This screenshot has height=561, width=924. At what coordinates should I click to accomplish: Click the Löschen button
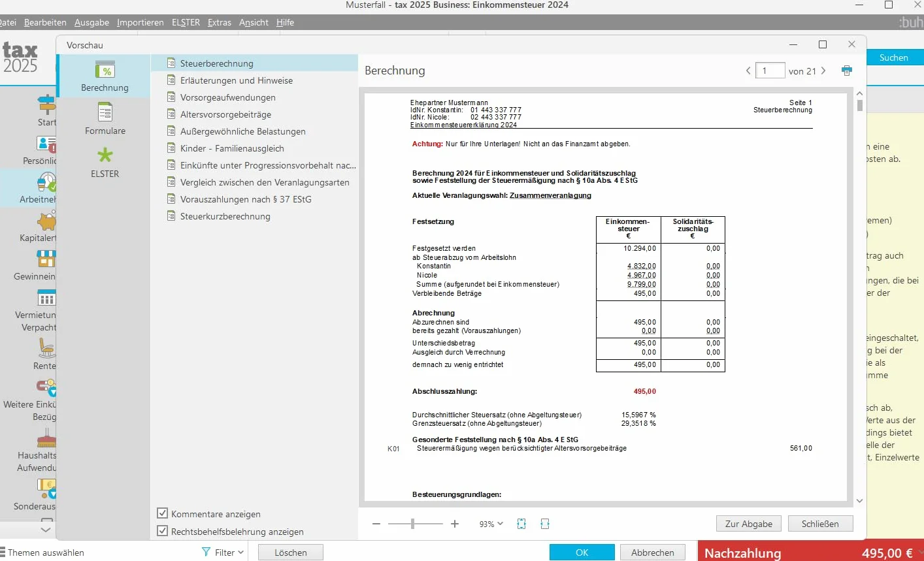(x=291, y=553)
